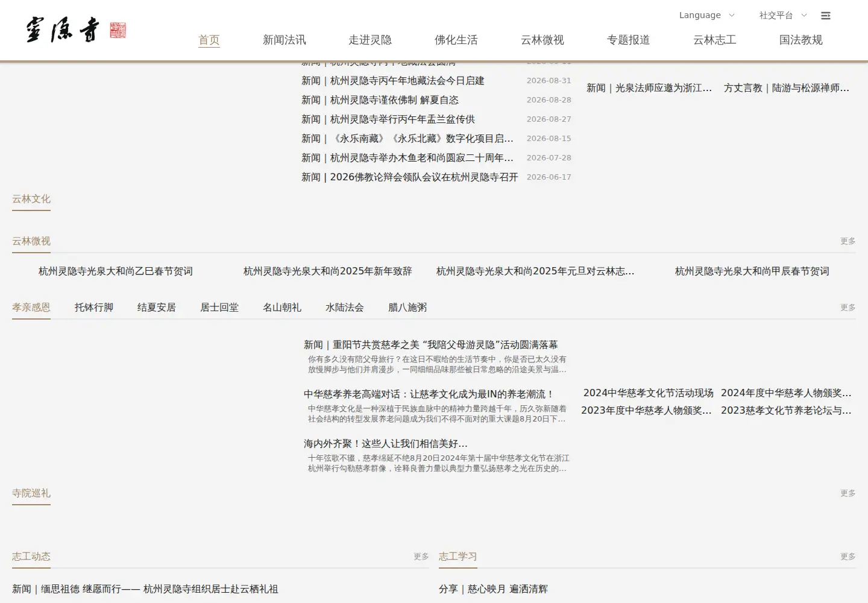Click 更多 beside the 孝亲感恩 tabs

[x=848, y=308]
